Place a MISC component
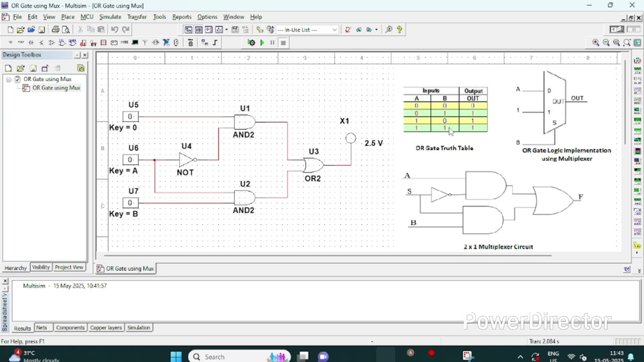 [x=124, y=43]
